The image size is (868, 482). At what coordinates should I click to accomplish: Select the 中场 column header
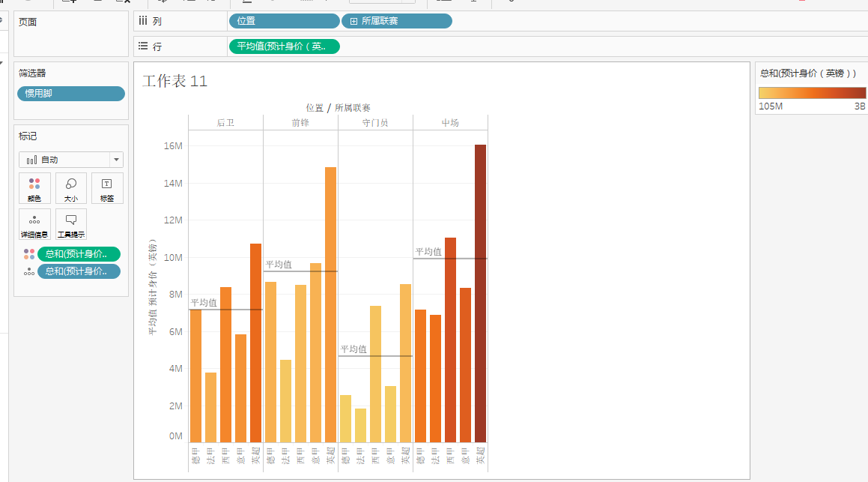[x=450, y=122]
